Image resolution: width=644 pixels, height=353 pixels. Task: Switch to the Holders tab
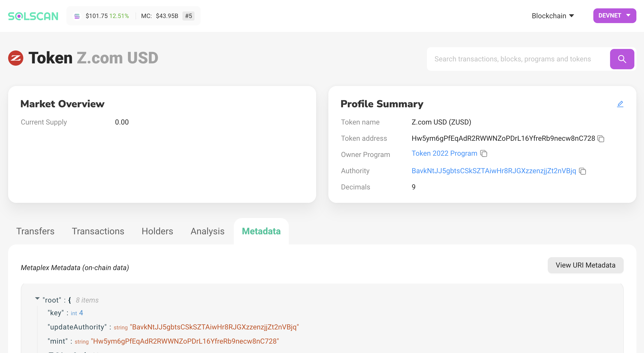[157, 231]
